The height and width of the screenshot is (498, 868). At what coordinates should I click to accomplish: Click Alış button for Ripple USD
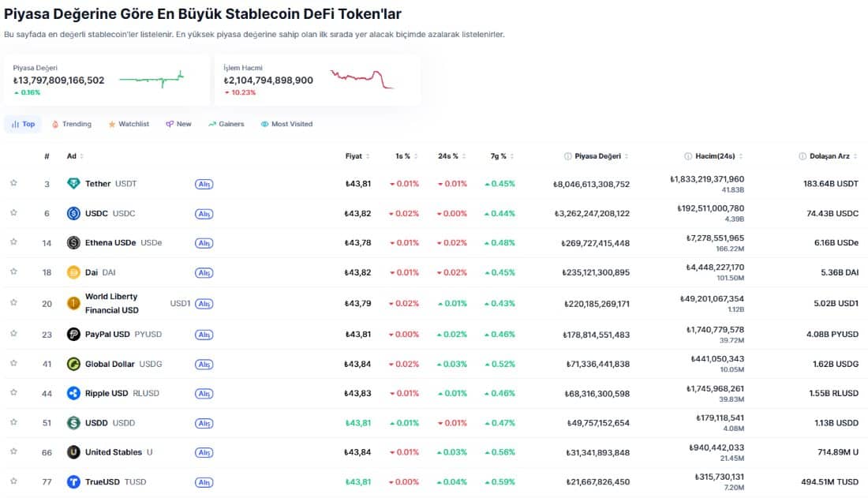(204, 394)
